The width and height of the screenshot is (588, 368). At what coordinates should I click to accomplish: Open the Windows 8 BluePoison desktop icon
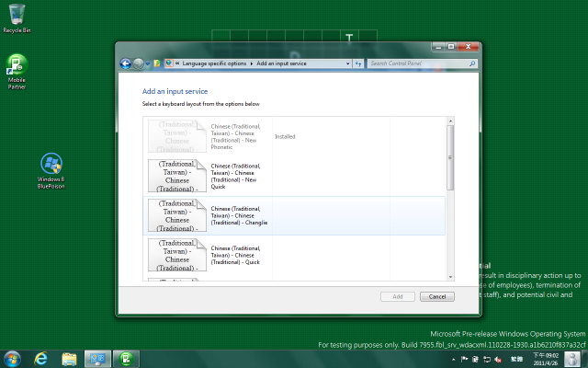51,171
